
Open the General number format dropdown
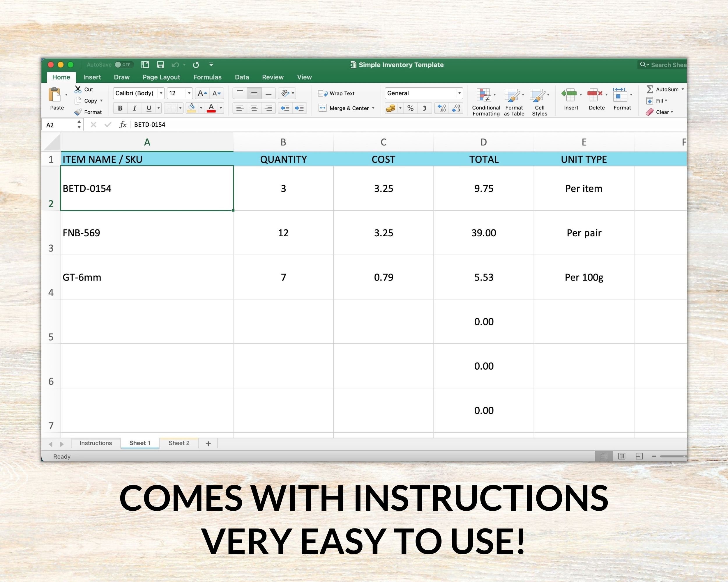[459, 93]
